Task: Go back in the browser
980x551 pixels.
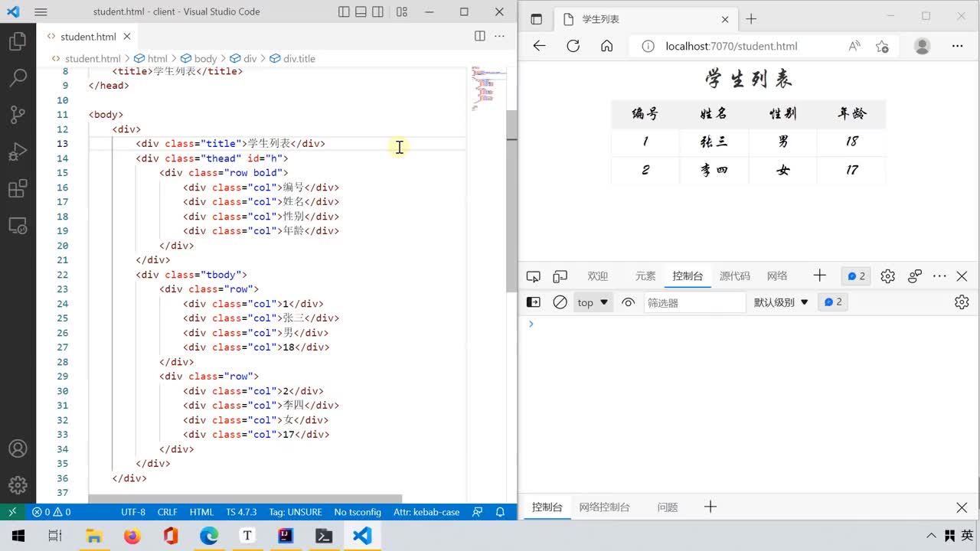Action: (539, 46)
